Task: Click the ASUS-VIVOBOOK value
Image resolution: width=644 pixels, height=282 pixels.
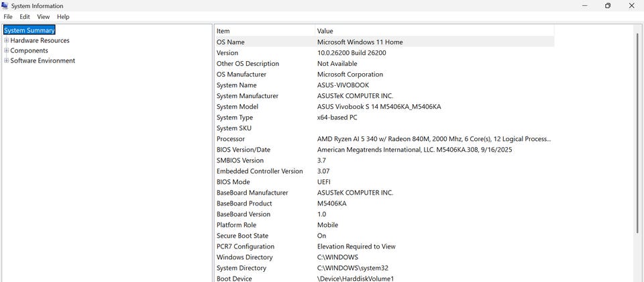Action: tap(343, 85)
